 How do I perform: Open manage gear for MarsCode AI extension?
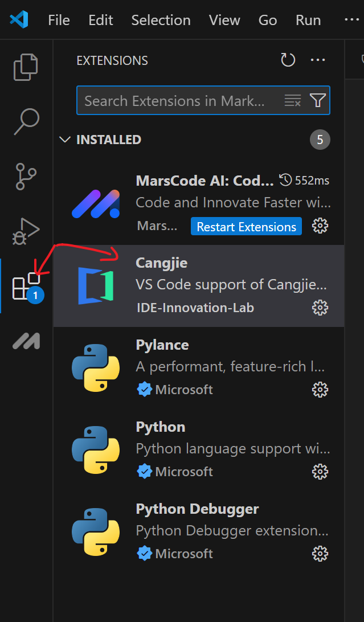pyautogui.click(x=320, y=226)
